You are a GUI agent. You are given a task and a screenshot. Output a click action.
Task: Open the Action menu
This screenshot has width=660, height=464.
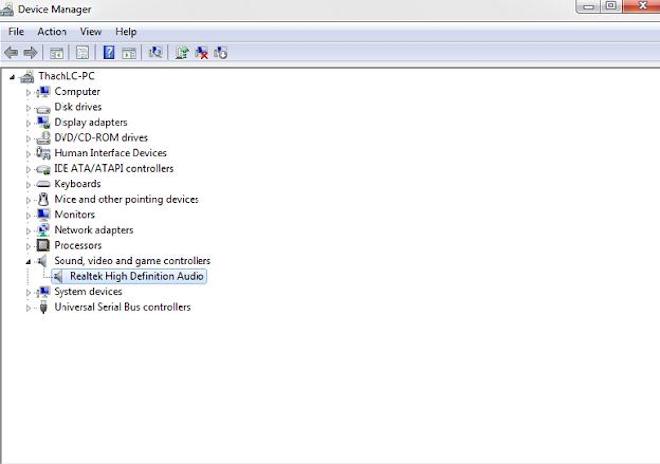52,32
